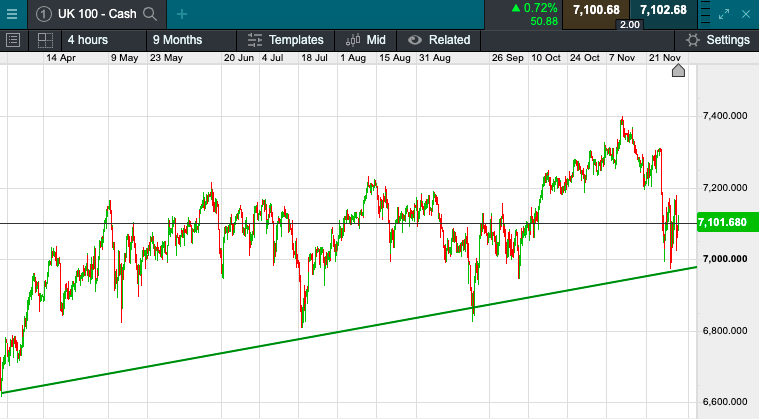Open the chart layout grid icon
759x419 pixels.
[44, 40]
